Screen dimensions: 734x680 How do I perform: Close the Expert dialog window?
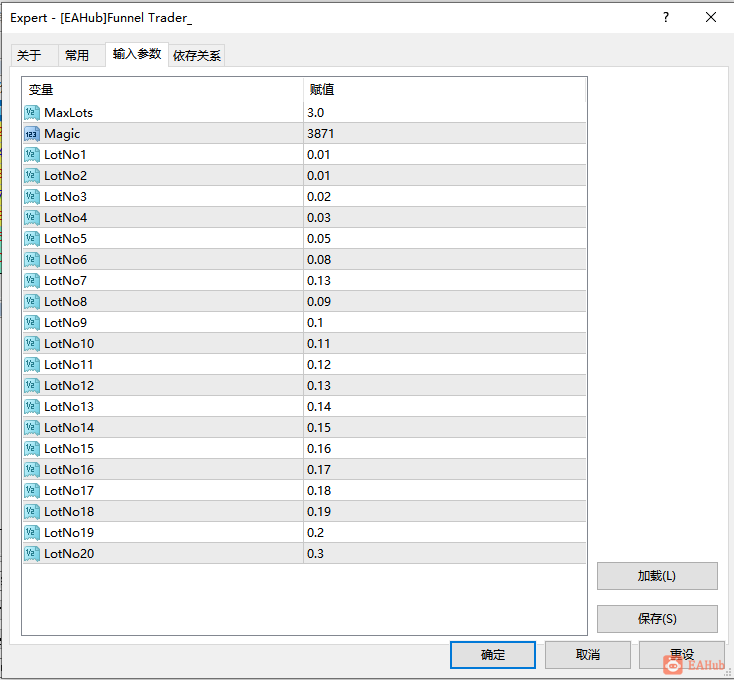[711, 18]
